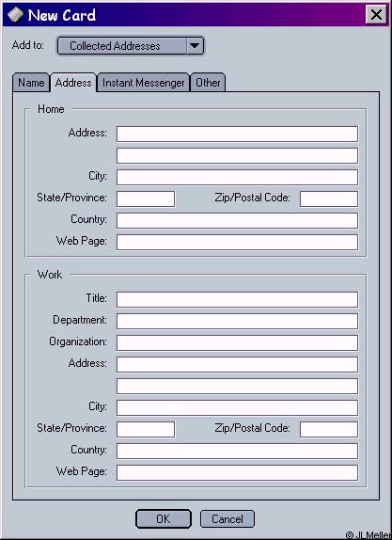Focus the Home Address first line field
Image resolution: width=392 pixels, height=540 pixels.
coord(237,134)
